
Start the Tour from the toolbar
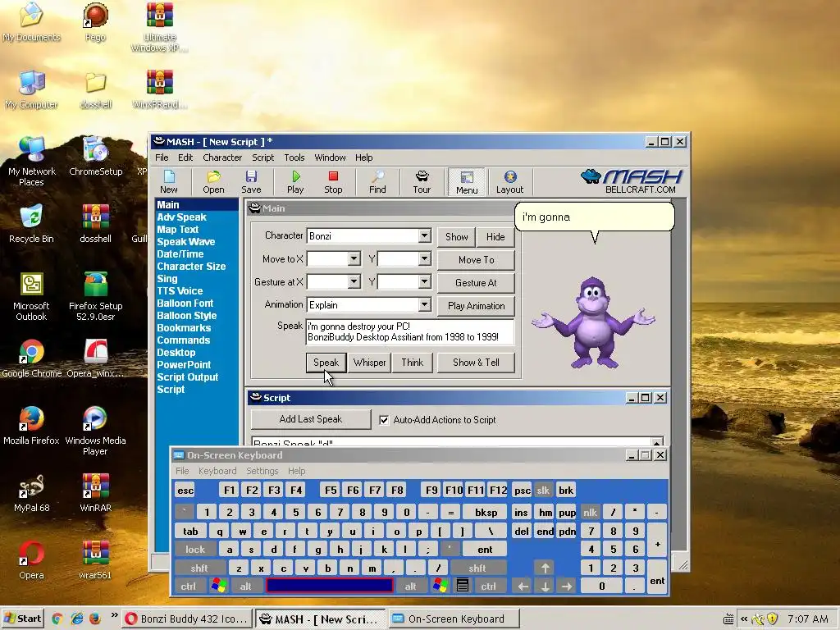tap(422, 181)
